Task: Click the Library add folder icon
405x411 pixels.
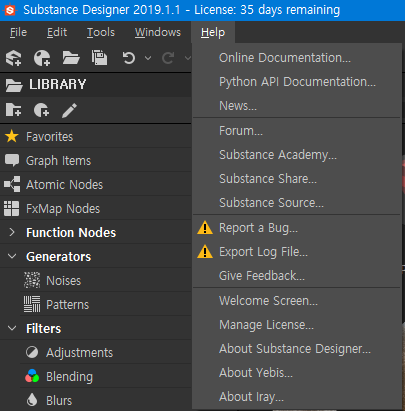Action: 14,110
